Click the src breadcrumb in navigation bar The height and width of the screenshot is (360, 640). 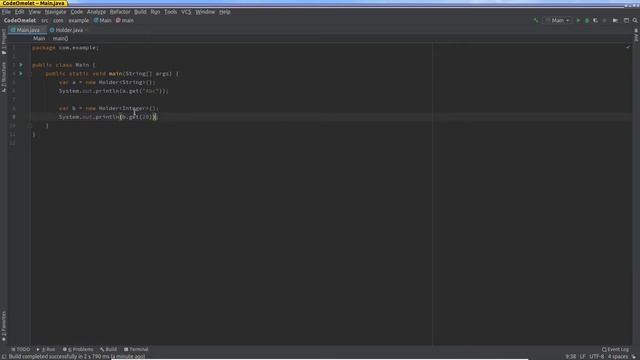[x=44, y=20]
